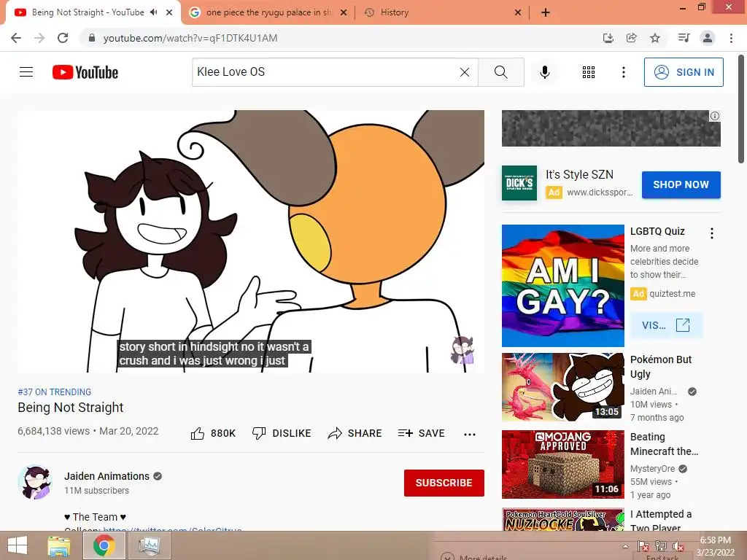
Task: Close the Being Not Straight tab
Action: 169,12
